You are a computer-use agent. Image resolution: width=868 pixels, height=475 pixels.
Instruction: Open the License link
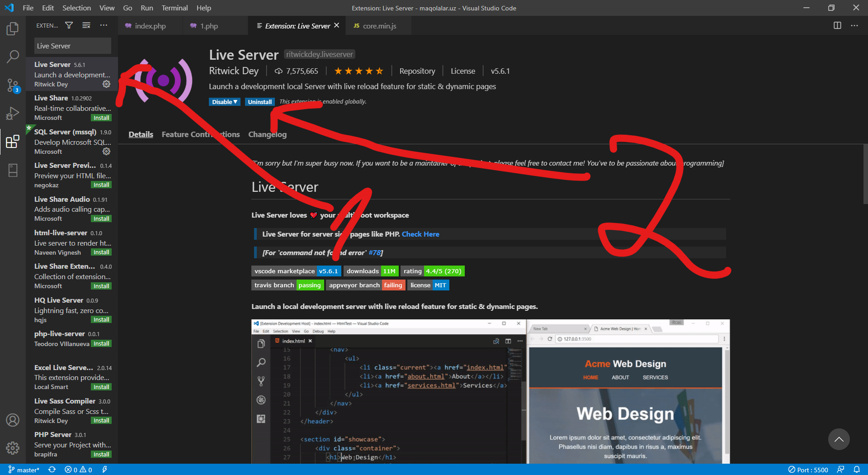pyautogui.click(x=462, y=71)
